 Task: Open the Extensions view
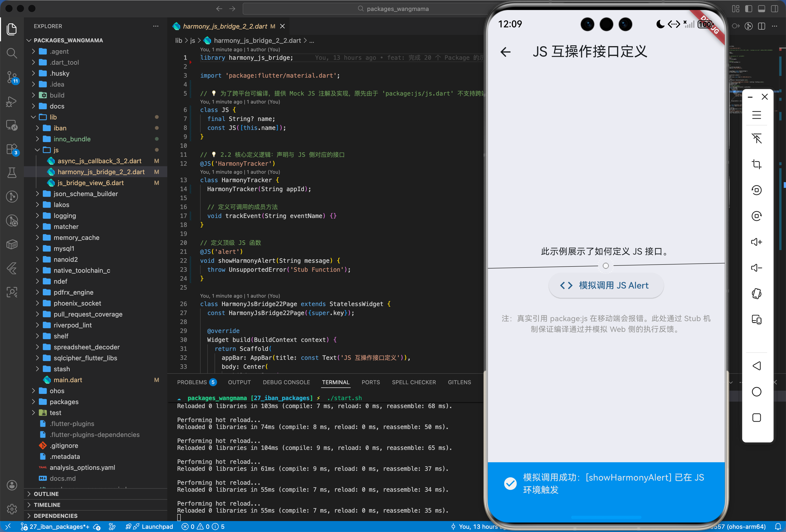(12, 149)
